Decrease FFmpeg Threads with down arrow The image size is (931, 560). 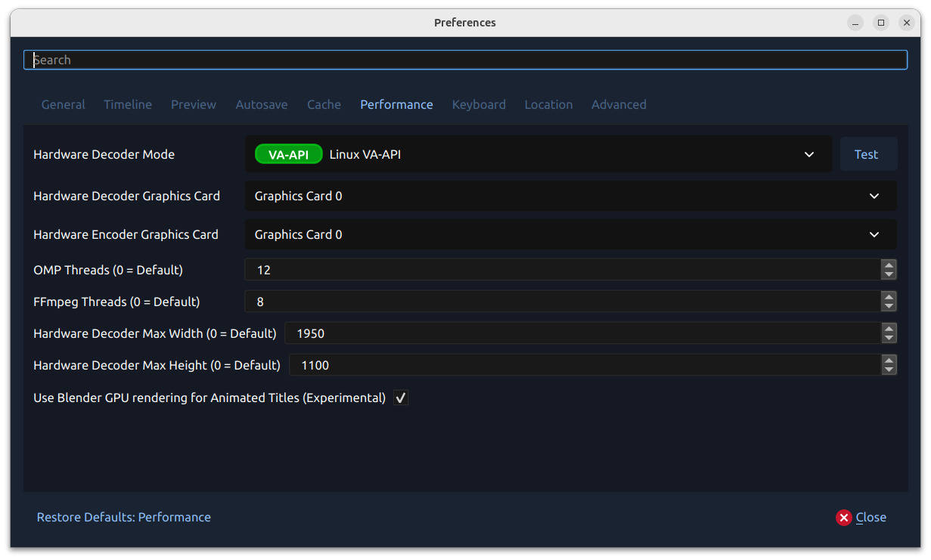(889, 307)
